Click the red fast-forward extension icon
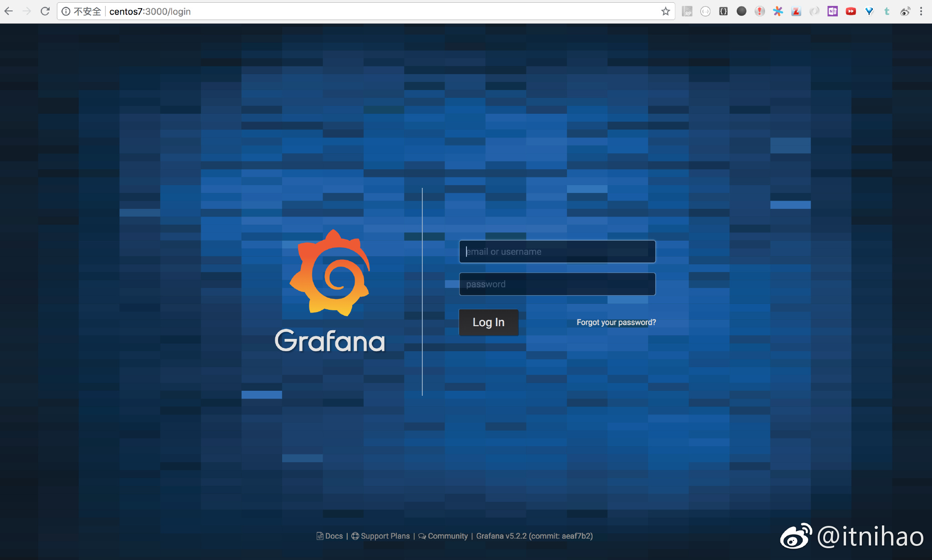This screenshot has height=560, width=932. pos(851,11)
